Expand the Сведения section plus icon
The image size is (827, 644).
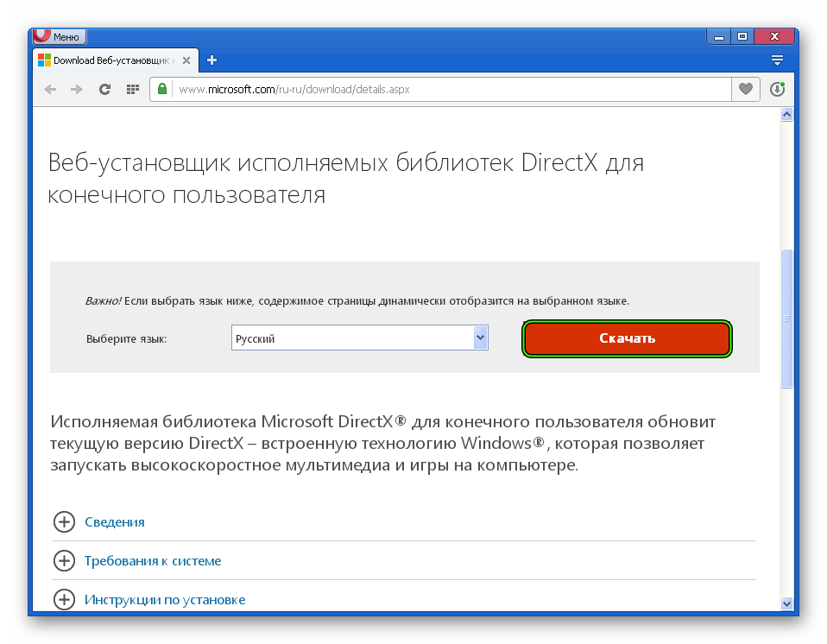65,521
